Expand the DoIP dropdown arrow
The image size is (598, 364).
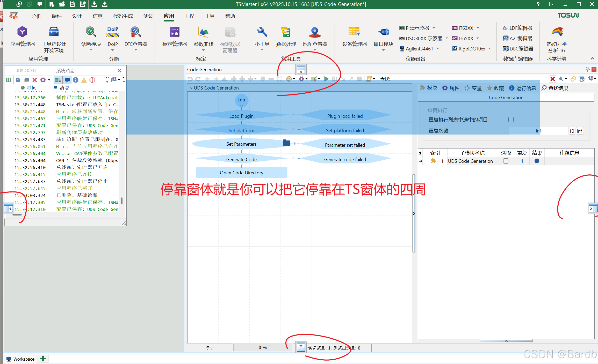112,50
